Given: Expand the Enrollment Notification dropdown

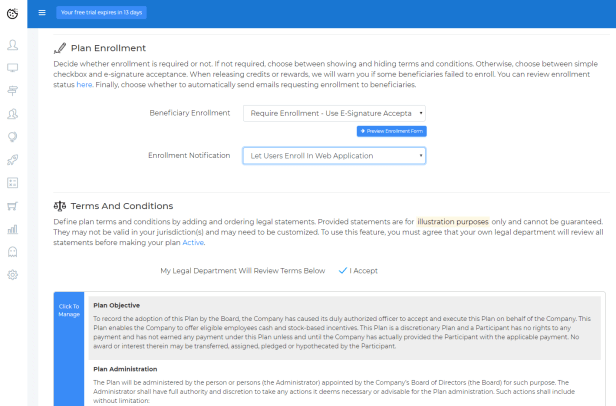Looking at the screenshot, I should (x=334, y=156).
